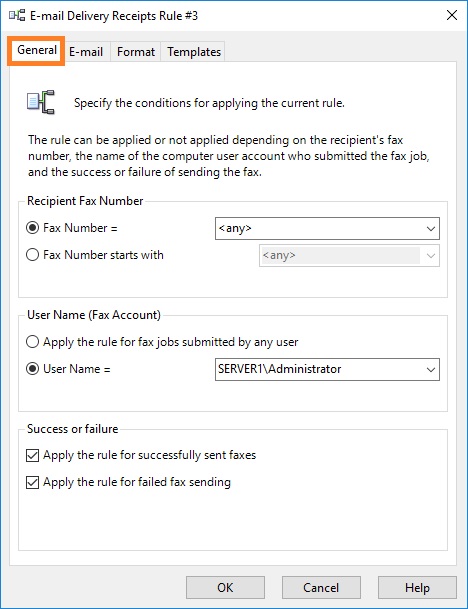Click the rule icon in the title bar
Screen dimensions: 468x609
click(x=17, y=16)
